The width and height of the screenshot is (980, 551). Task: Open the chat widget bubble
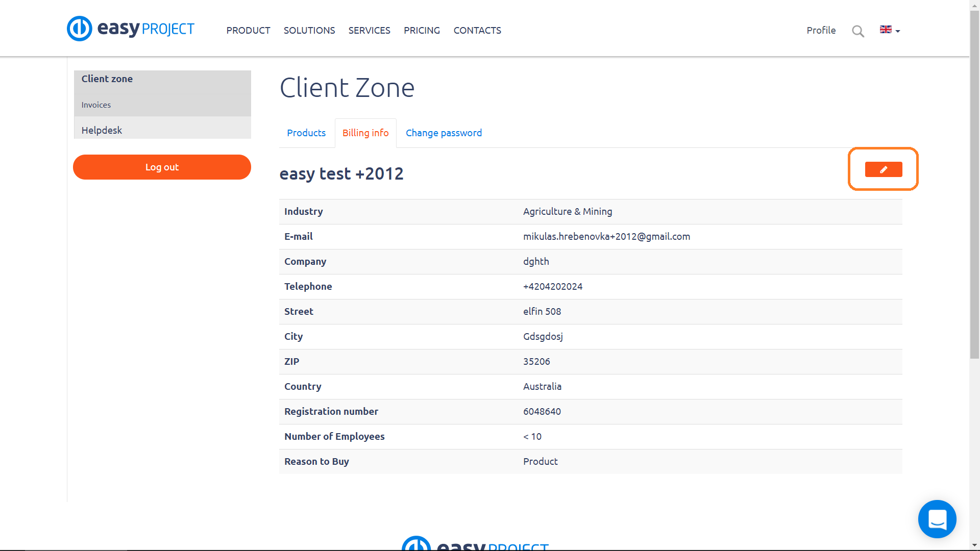(937, 519)
